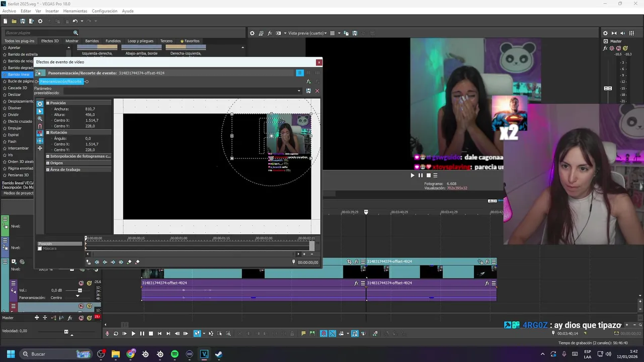
Task: Toggle Enable Snapping magnet in Pan/Crop tools
Action: pos(40,126)
